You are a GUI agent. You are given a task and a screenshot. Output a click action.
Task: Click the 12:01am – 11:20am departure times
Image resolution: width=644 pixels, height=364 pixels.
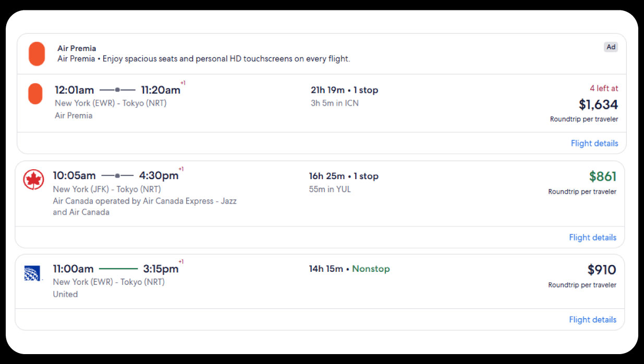tap(117, 90)
